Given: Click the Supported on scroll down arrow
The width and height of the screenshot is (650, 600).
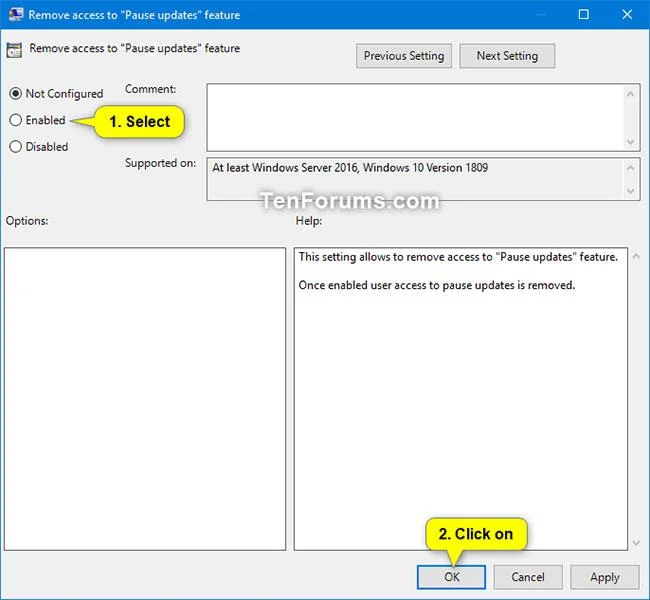Looking at the screenshot, I should coord(630,191).
